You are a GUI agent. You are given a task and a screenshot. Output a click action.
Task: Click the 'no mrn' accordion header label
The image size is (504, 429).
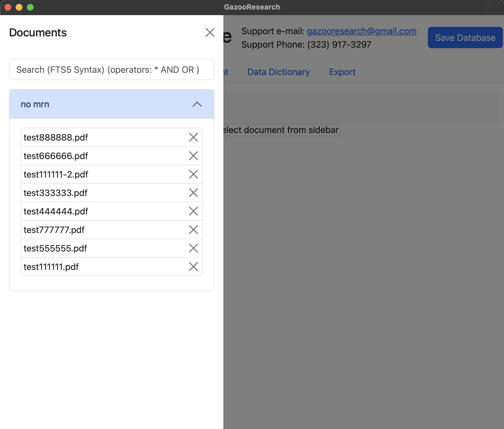35,104
